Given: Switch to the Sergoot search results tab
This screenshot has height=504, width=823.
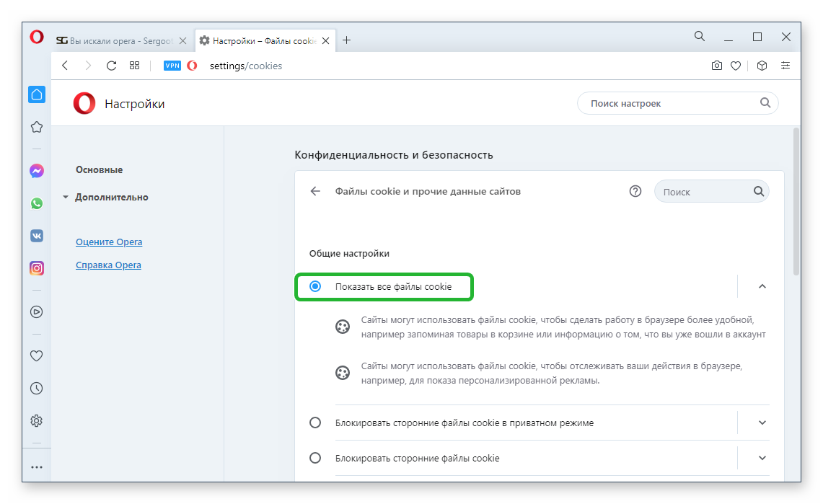Looking at the screenshot, I should [x=115, y=40].
